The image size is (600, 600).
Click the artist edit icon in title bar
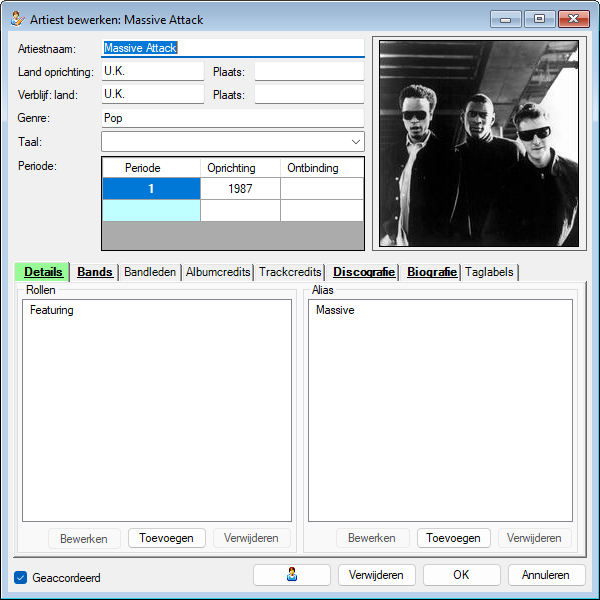click(x=18, y=19)
